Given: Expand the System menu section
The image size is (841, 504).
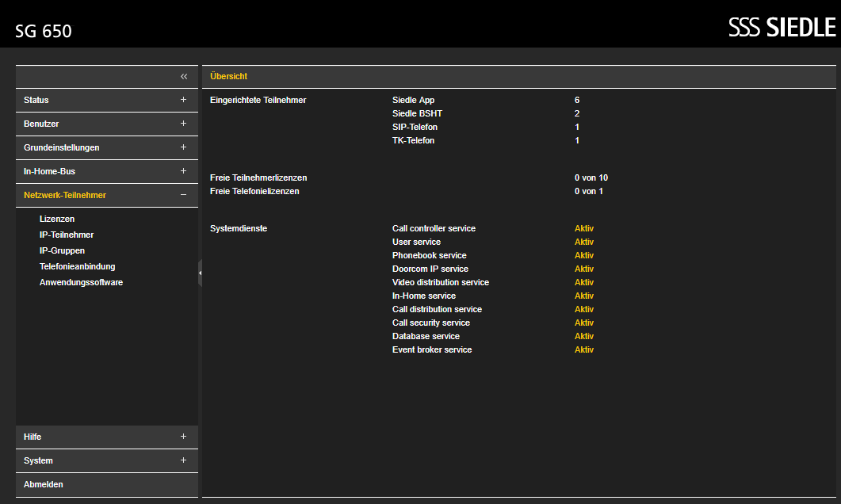Looking at the screenshot, I should [107, 460].
